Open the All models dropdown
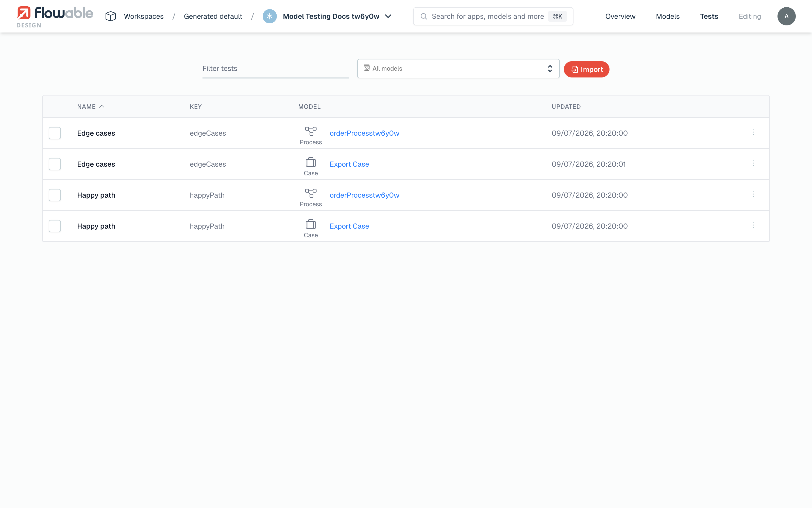This screenshot has width=812, height=508. (x=458, y=69)
